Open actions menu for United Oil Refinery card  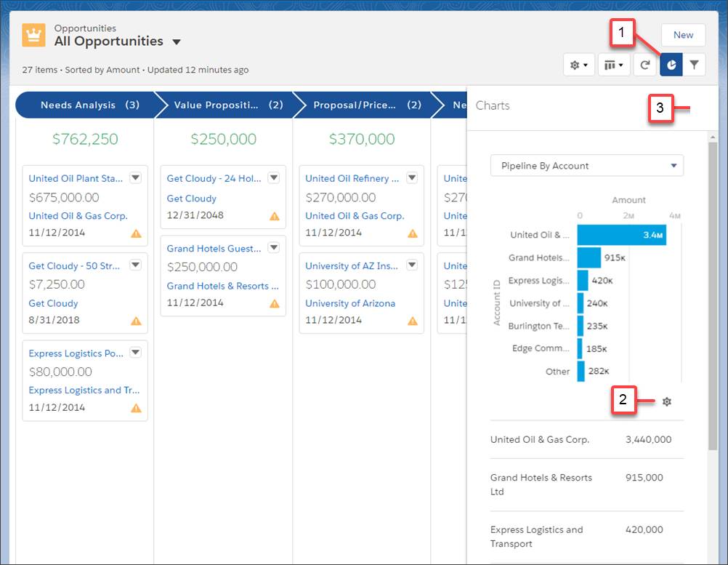pyautogui.click(x=412, y=177)
